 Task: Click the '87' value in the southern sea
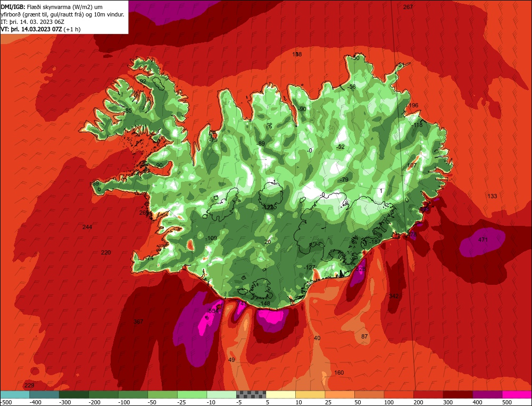point(364,336)
